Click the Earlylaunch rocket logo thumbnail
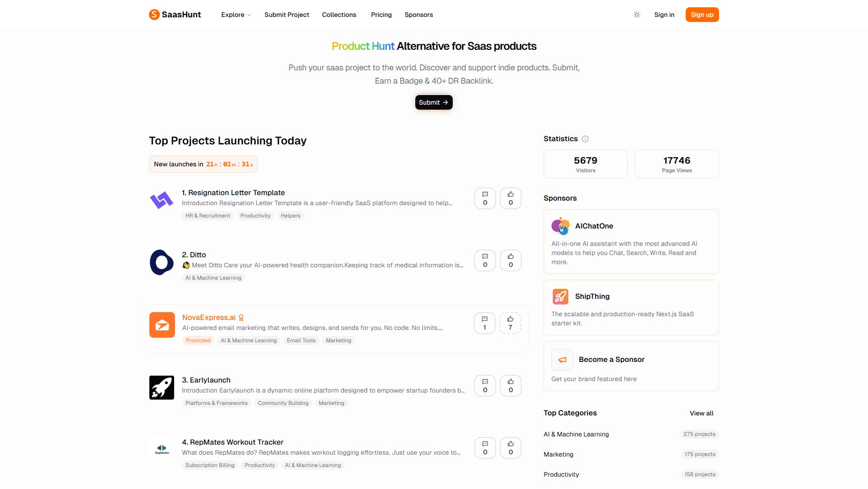The width and height of the screenshot is (868, 489). [162, 388]
